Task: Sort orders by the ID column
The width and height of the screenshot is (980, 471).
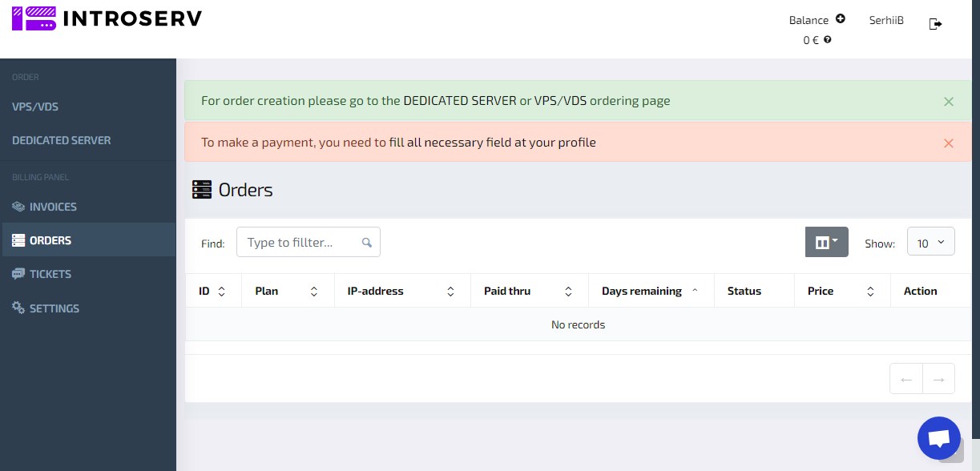Action: coord(212,291)
